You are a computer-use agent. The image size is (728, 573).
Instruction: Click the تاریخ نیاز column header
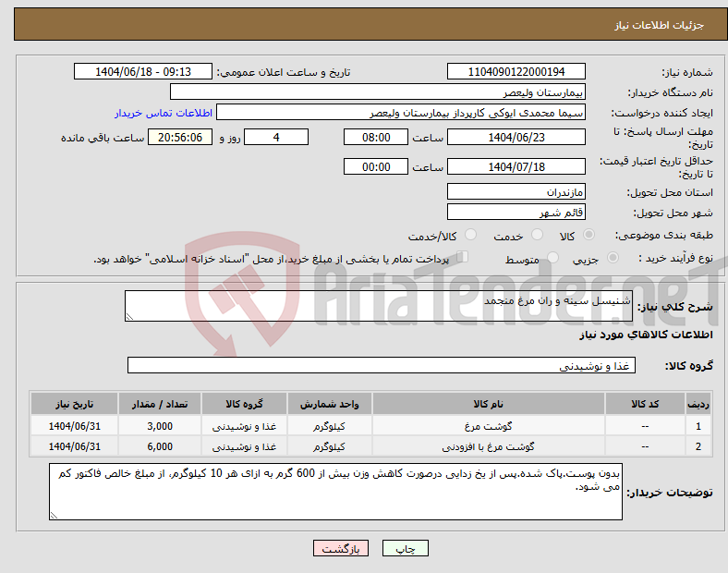click(x=74, y=404)
